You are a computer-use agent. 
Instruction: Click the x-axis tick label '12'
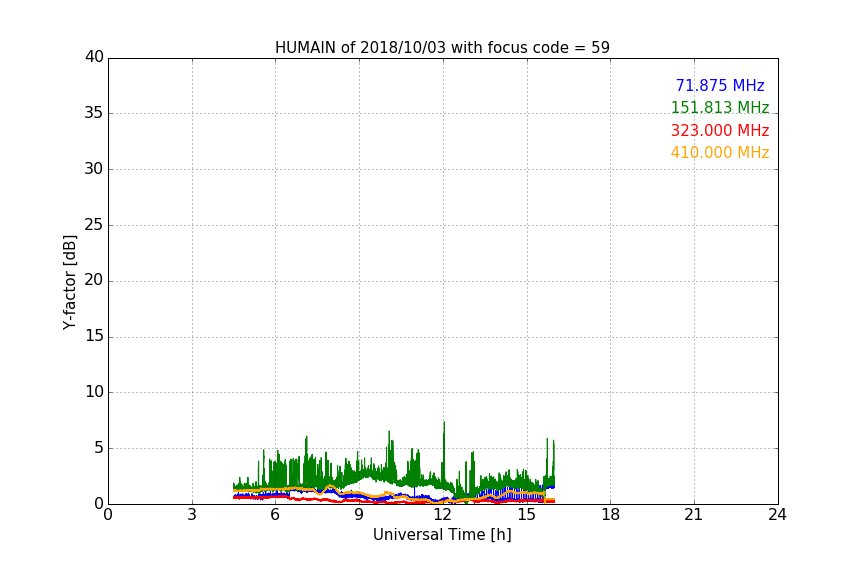[x=442, y=515]
